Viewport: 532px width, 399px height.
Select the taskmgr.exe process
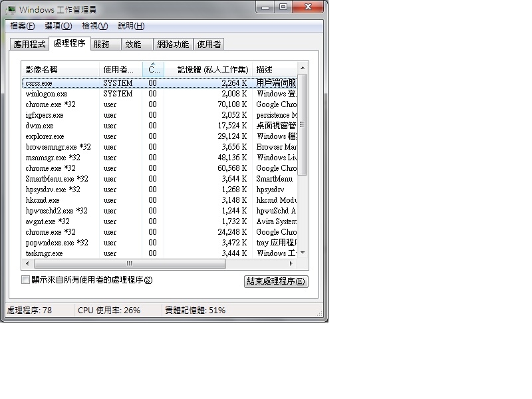(x=159, y=253)
